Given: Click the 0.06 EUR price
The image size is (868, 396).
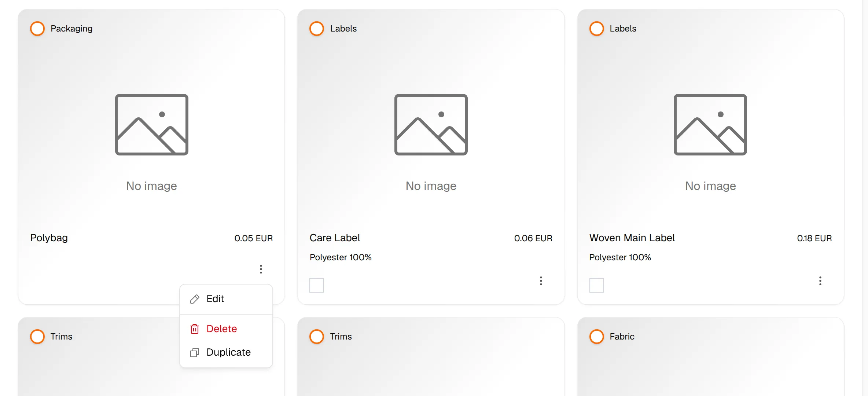Looking at the screenshot, I should (x=533, y=238).
